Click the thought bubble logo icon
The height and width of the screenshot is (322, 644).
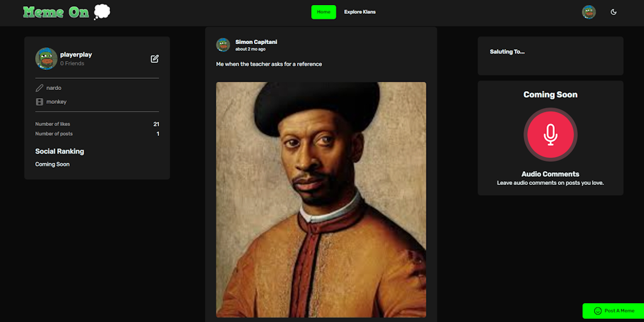(x=102, y=11)
